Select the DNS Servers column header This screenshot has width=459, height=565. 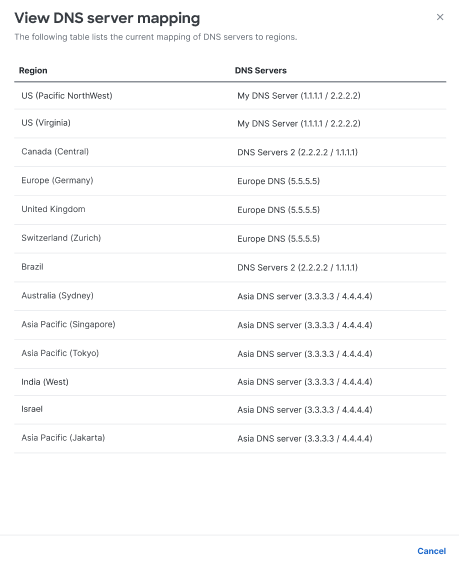[261, 70]
